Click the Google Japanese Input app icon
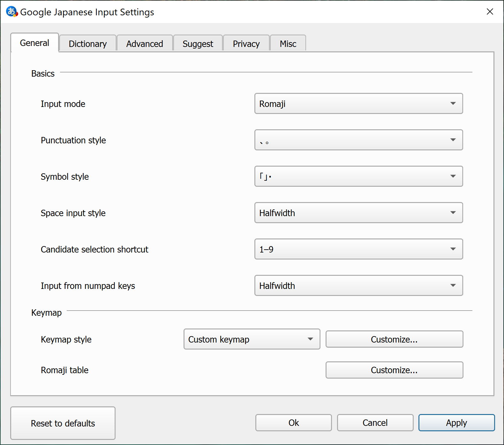 click(12, 11)
